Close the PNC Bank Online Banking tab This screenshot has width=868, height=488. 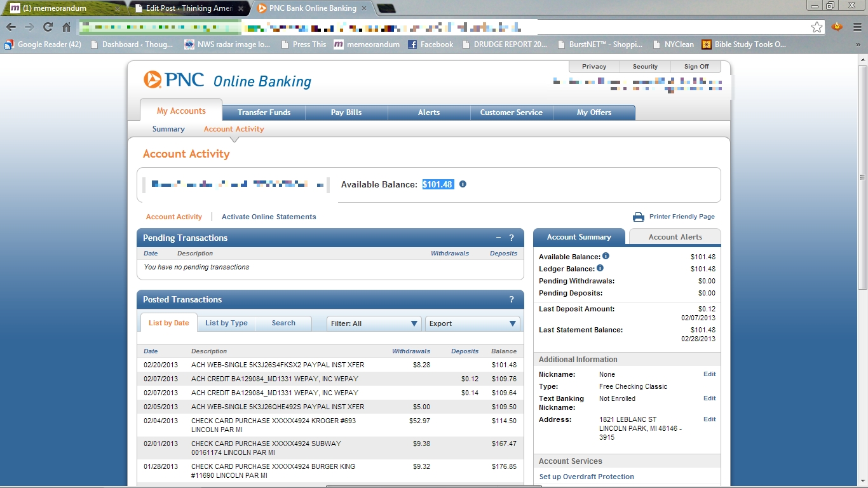pyautogui.click(x=363, y=8)
